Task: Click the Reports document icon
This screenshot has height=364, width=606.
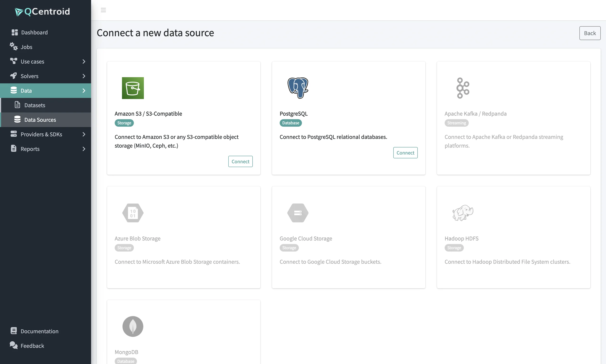Action: point(14,148)
